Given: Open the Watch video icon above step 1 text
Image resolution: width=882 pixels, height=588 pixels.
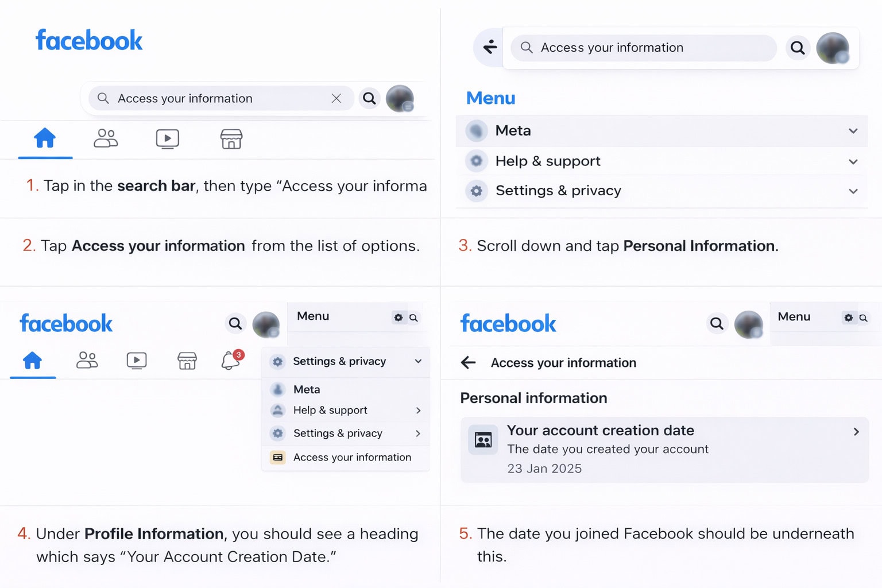Looking at the screenshot, I should (167, 138).
